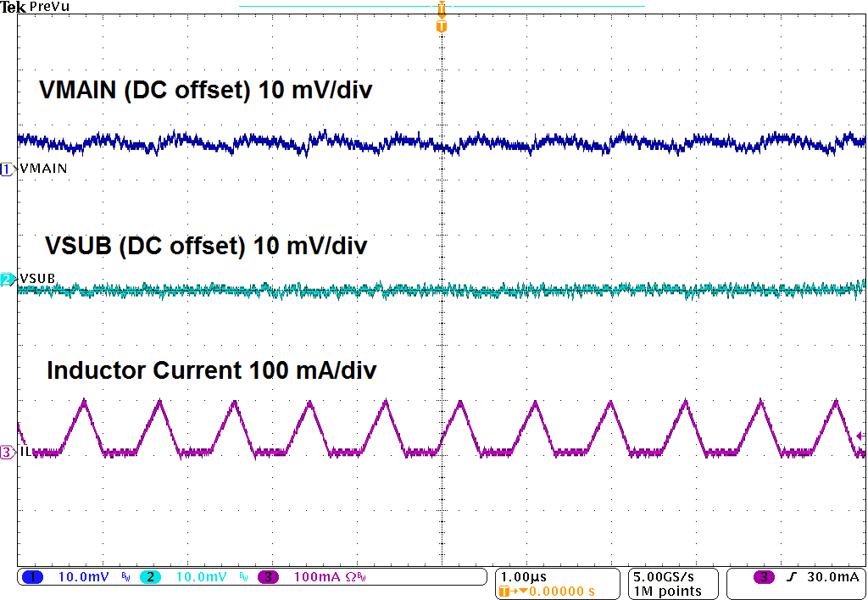Open the 30.0mA trigger level readout
The height and width of the screenshot is (600, 868).
[x=833, y=575]
